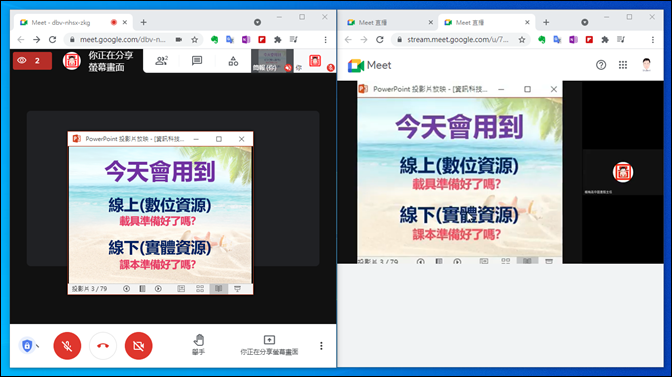Viewport: 672px width, 377px height.
Task: Open OneNote extension in right Chrome window
Action: coord(573,39)
